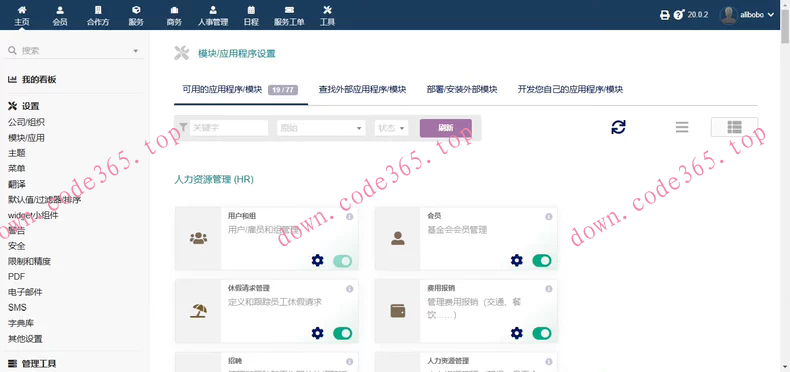Show info for 用户和组 module

point(350,216)
